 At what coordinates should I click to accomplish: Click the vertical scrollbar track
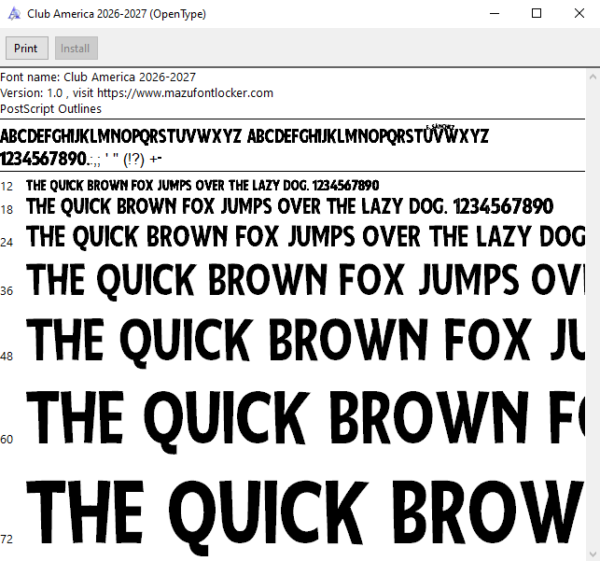click(x=593, y=315)
